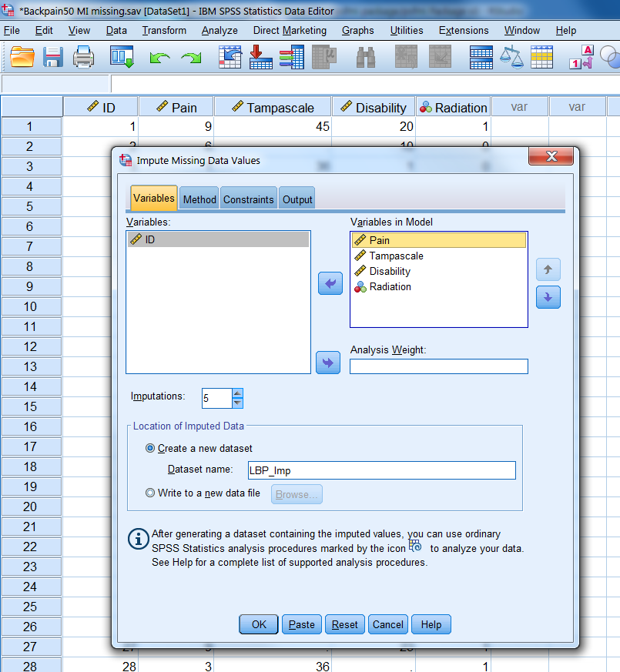
Task: Select the Variables tab
Action: 153,198
